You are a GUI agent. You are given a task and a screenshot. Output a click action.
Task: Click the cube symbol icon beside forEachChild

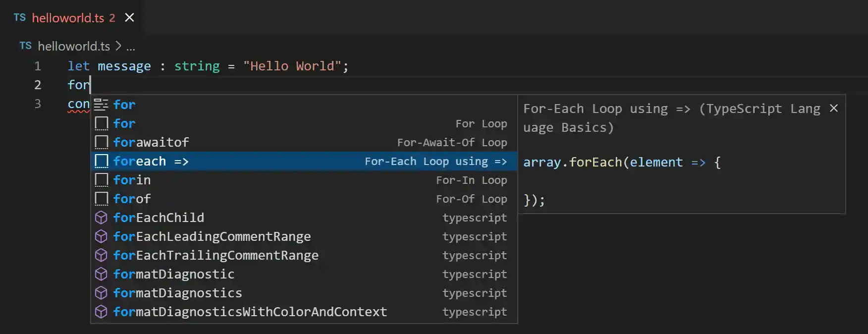(x=101, y=218)
